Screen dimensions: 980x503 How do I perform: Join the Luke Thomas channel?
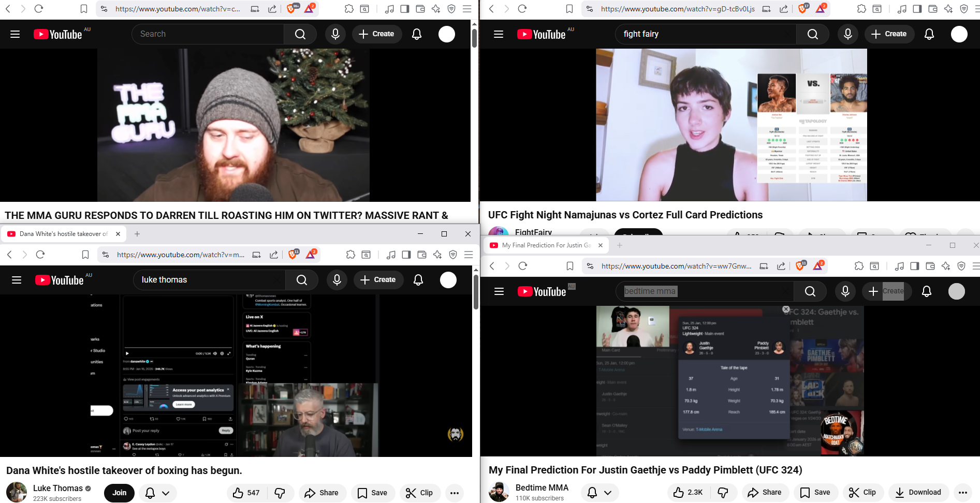(x=120, y=493)
